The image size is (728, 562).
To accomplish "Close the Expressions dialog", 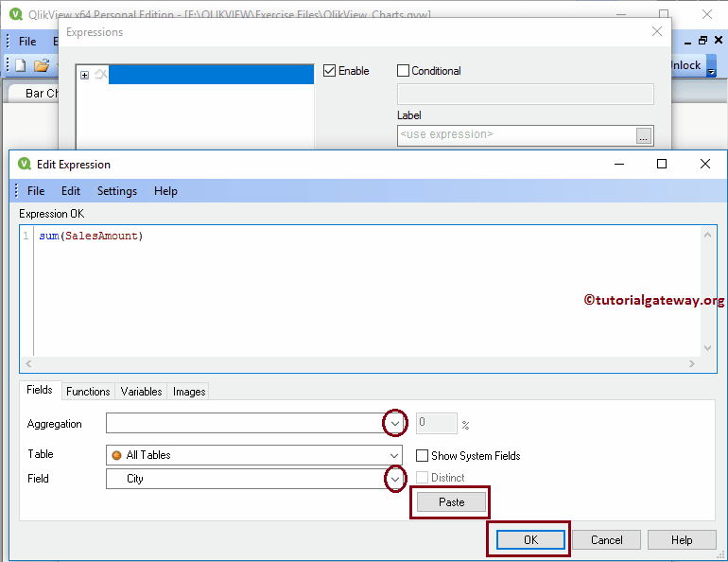I will coord(656,31).
